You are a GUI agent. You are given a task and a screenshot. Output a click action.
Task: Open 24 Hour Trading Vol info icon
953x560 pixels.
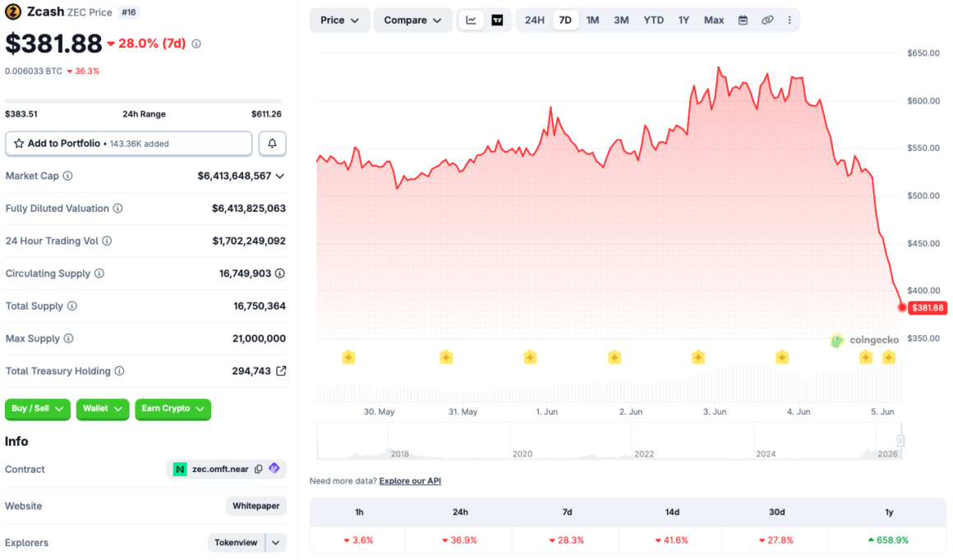pyautogui.click(x=107, y=241)
